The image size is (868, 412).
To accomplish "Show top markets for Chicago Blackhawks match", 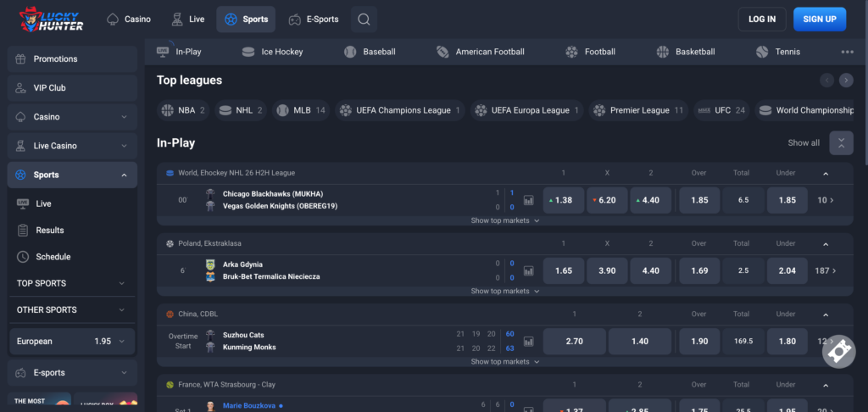I will 505,220.
